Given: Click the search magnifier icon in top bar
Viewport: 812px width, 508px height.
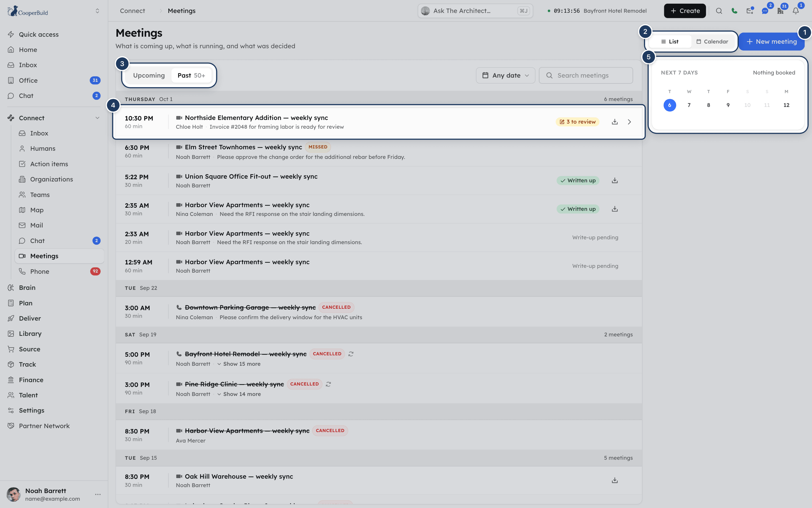Looking at the screenshot, I should click(719, 11).
